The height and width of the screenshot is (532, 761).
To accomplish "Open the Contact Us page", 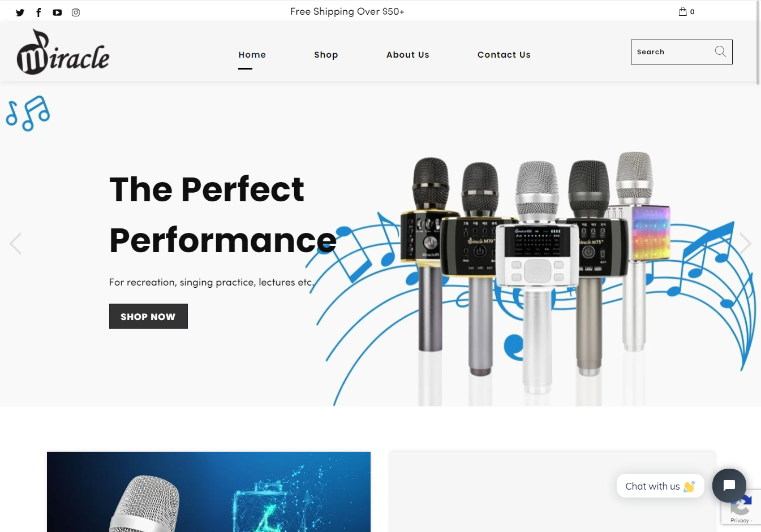I will click(504, 55).
